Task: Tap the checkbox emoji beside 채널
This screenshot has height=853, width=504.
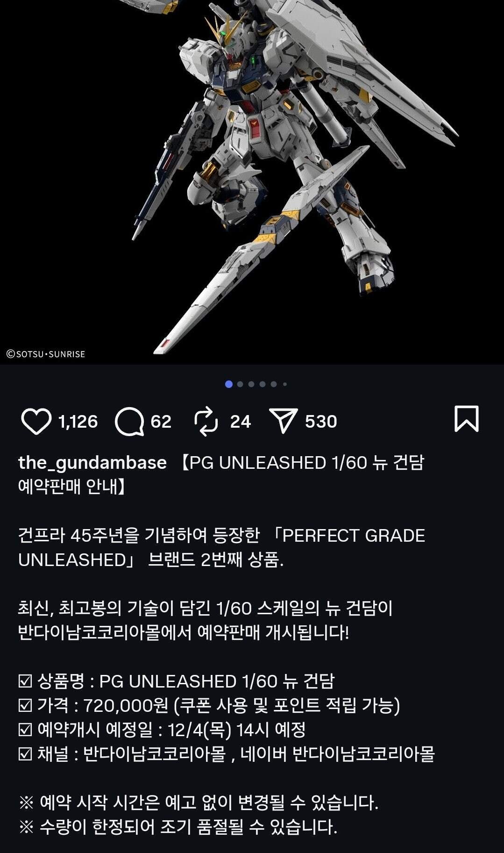Action: pos(25,754)
